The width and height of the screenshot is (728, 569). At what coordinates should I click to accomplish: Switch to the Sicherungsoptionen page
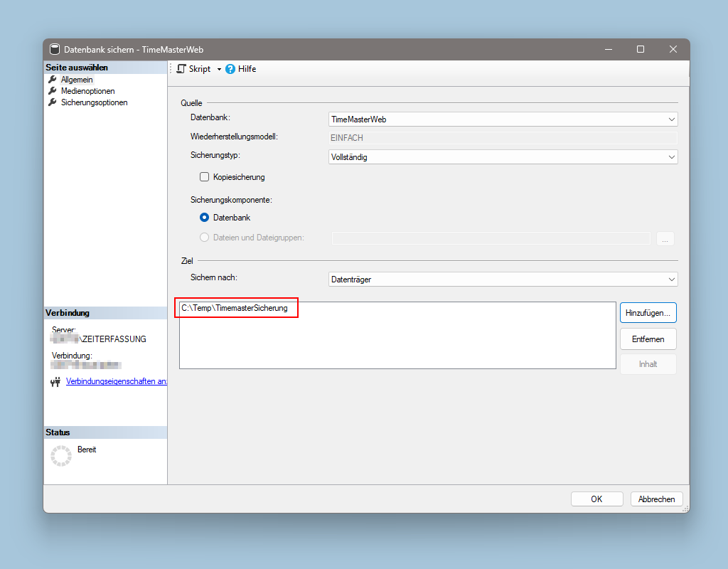pos(94,102)
